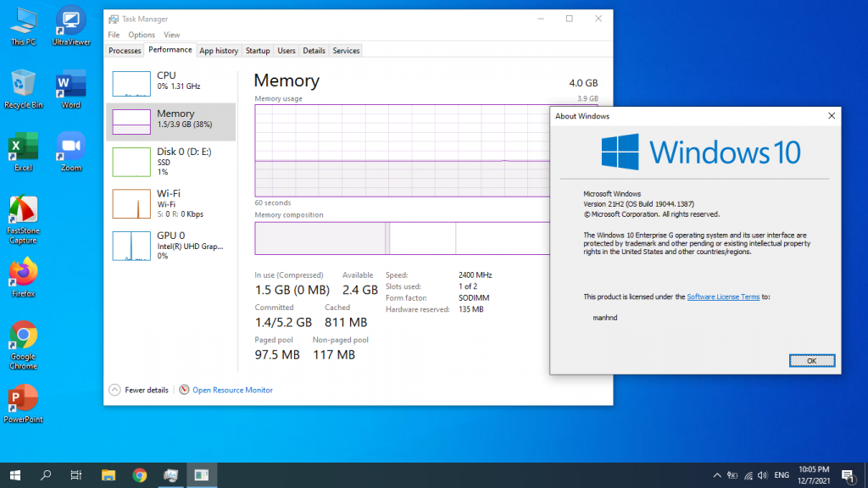Switch to Task Manager taskbar button
The image size is (868, 488).
click(170, 475)
